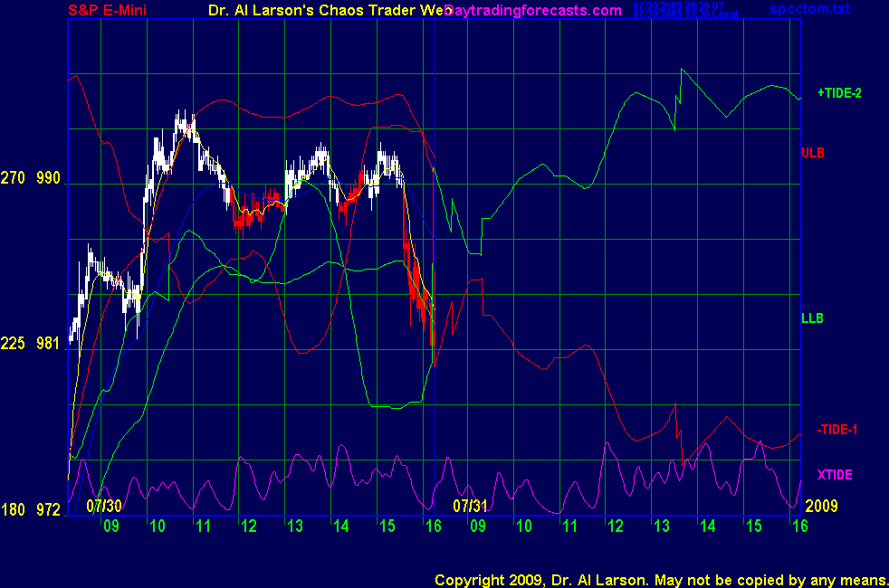
Task: Click the 07/30/2009 20:30 UT timestamp
Action: [679, 5]
